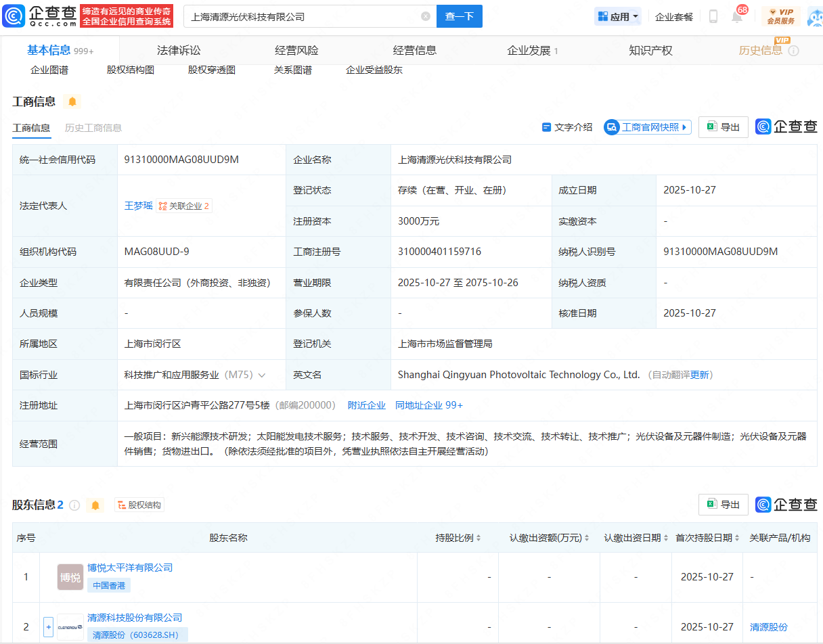Select 工商信息 sub-tab
This screenshot has height=644, width=823.
[x=31, y=128]
